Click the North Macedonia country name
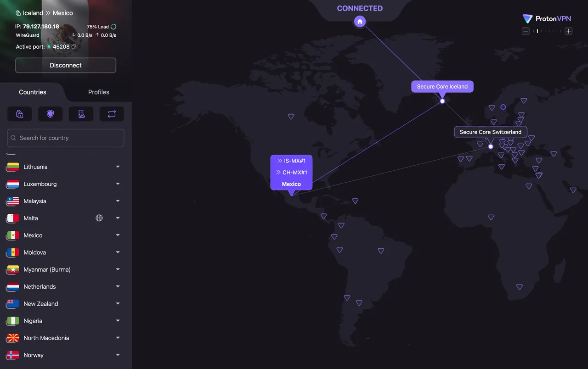588x369 pixels. (46, 338)
